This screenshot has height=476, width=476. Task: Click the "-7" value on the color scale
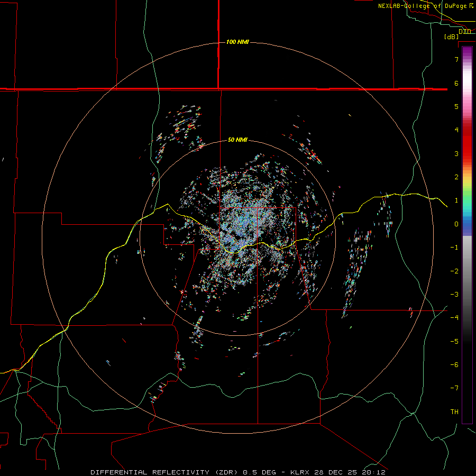click(x=454, y=388)
